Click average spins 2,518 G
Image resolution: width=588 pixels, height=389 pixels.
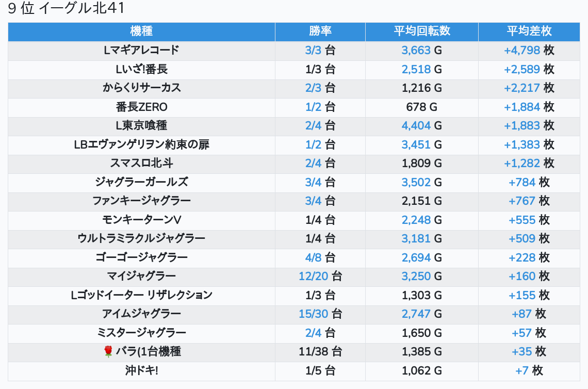(x=422, y=70)
